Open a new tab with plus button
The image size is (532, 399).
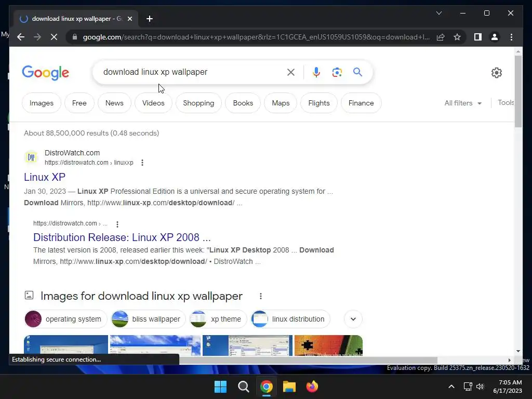point(150,19)
